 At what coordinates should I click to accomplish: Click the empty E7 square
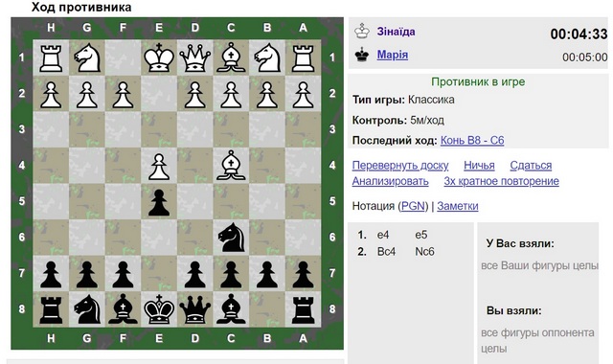coord(159,274)
